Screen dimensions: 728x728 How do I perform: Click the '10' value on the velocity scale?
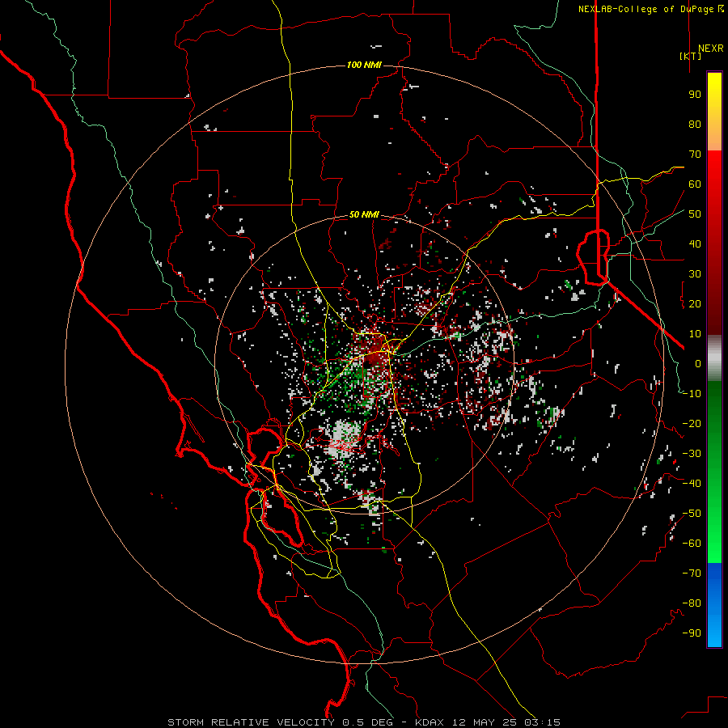pyautogui.click(x=695, y=334)
